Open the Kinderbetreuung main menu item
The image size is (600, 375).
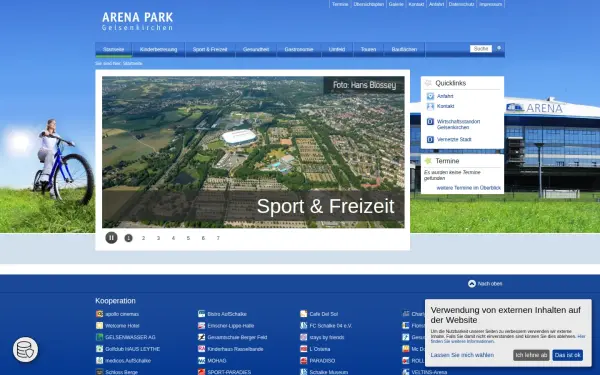tap(158, 49)
